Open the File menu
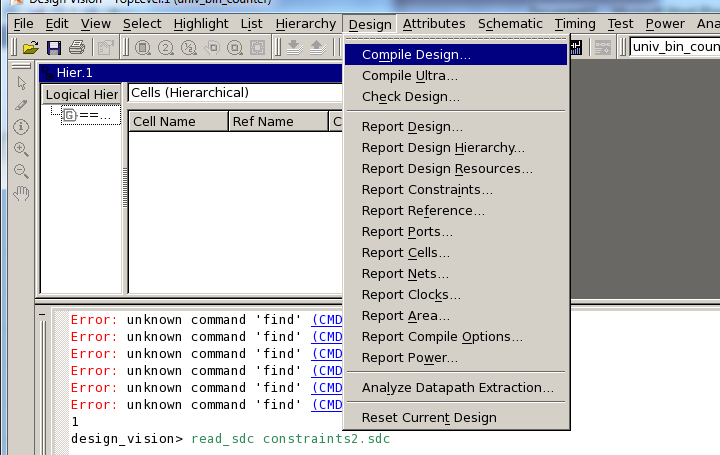 pos(23,24)
